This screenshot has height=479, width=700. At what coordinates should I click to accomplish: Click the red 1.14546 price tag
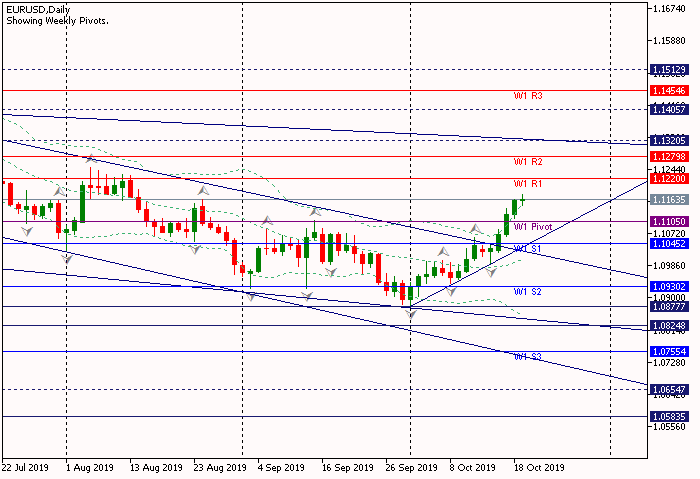667,90
